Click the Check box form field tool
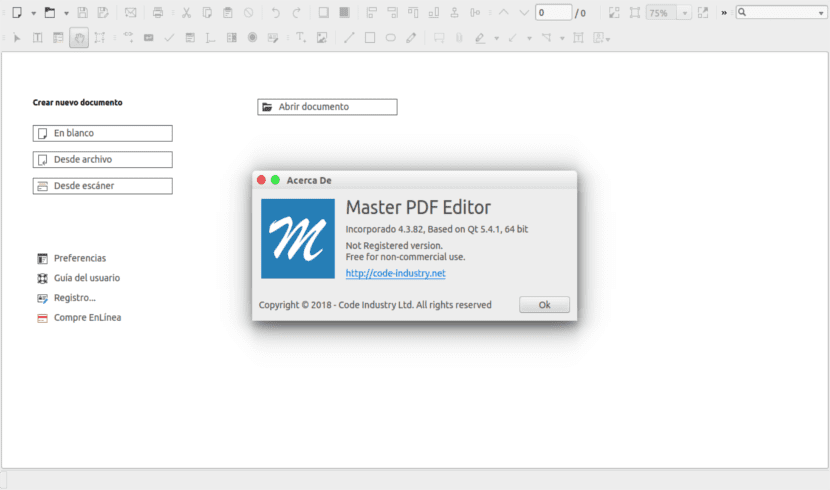The width and height of the screenshot is (830, 490). 169,38
